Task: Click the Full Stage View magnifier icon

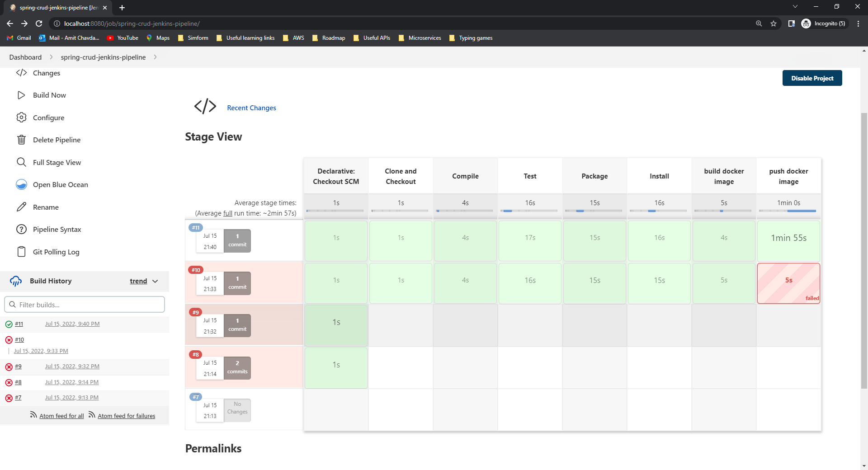Action: pyautogui.click(x=21, y=162)
